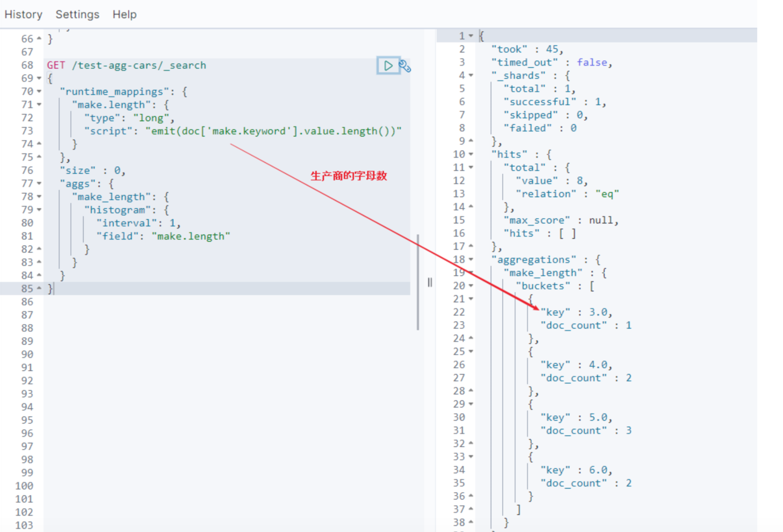783x532 pixels.
Task: Collapse histogram block at editor line 79
Action: point(39,209)
